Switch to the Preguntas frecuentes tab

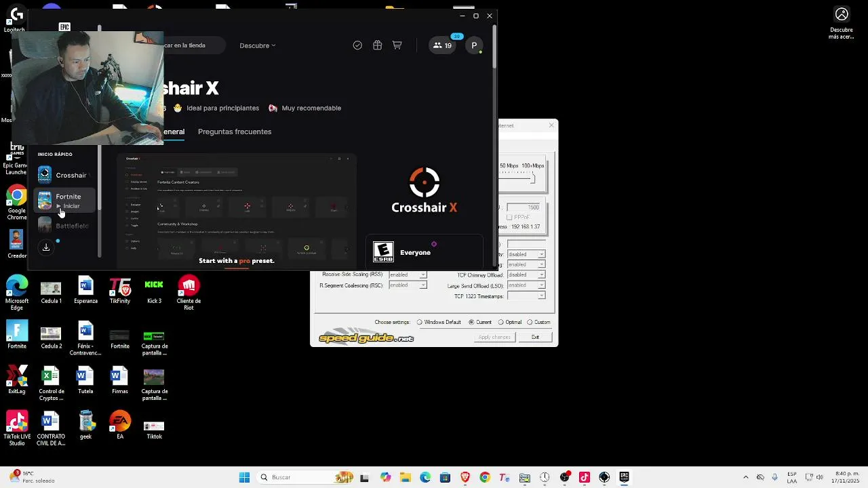(235, 131)
